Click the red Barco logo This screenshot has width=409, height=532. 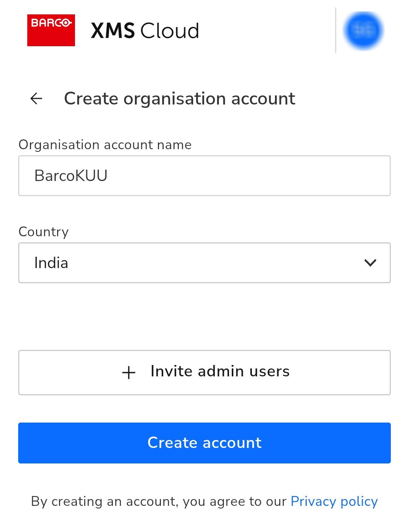click(51, 30)
